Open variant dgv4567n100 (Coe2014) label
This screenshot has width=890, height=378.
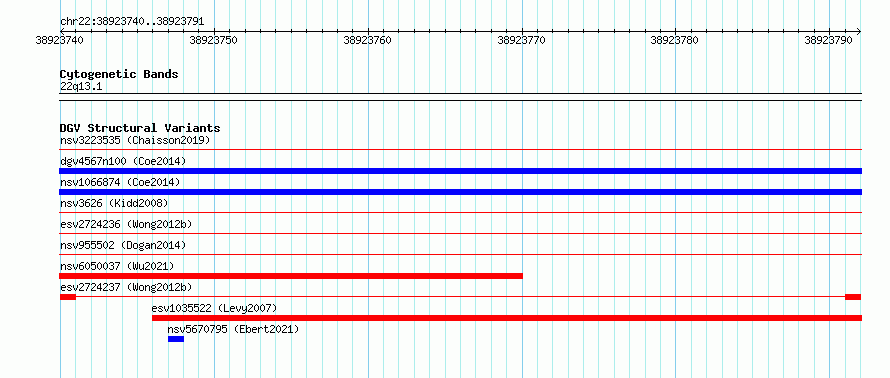click(x=123, y=161)
